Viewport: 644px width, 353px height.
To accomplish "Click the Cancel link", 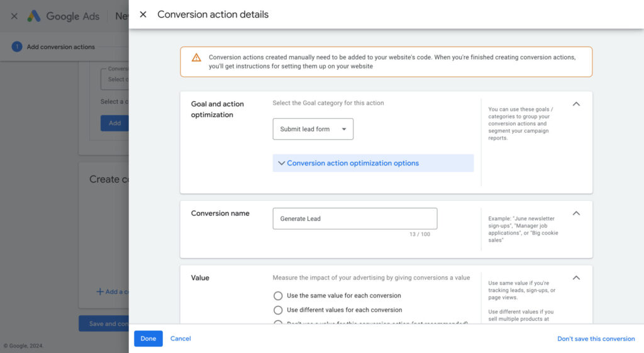I will [x=180, y=339].
